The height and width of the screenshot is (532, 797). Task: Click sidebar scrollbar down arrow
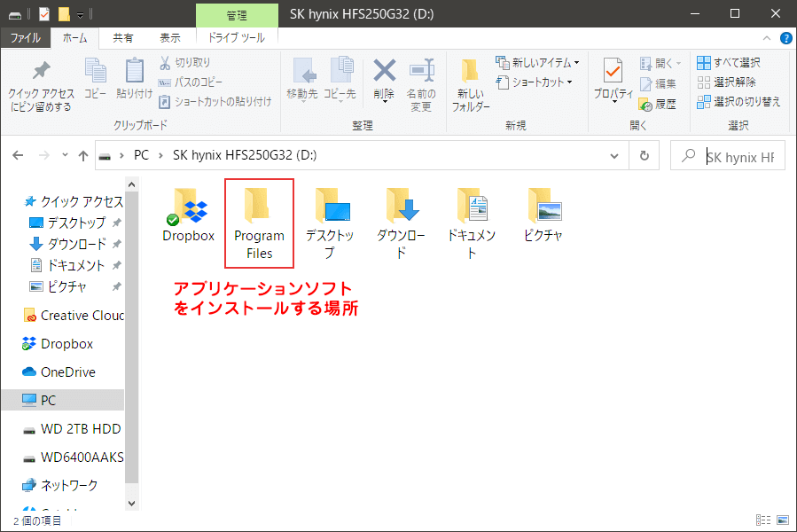pos(131,504)
